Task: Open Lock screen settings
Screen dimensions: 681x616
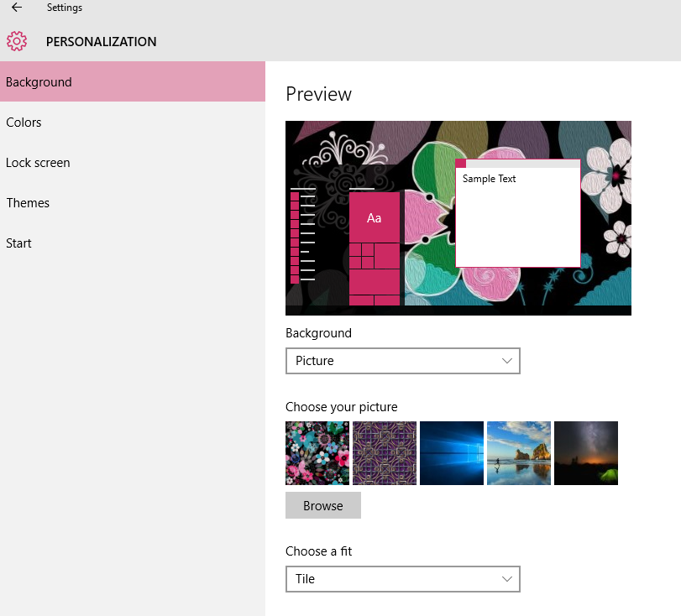Action: tap(133, 162)
